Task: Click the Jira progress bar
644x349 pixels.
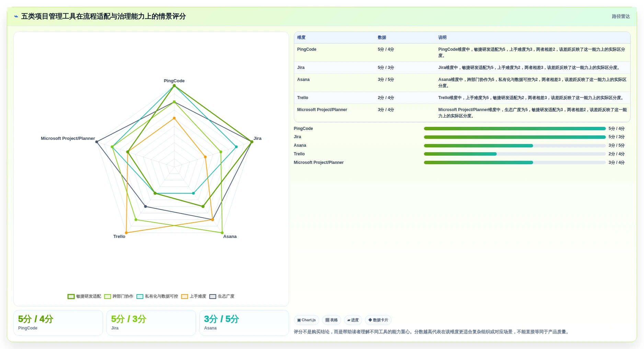Action: 515,137
